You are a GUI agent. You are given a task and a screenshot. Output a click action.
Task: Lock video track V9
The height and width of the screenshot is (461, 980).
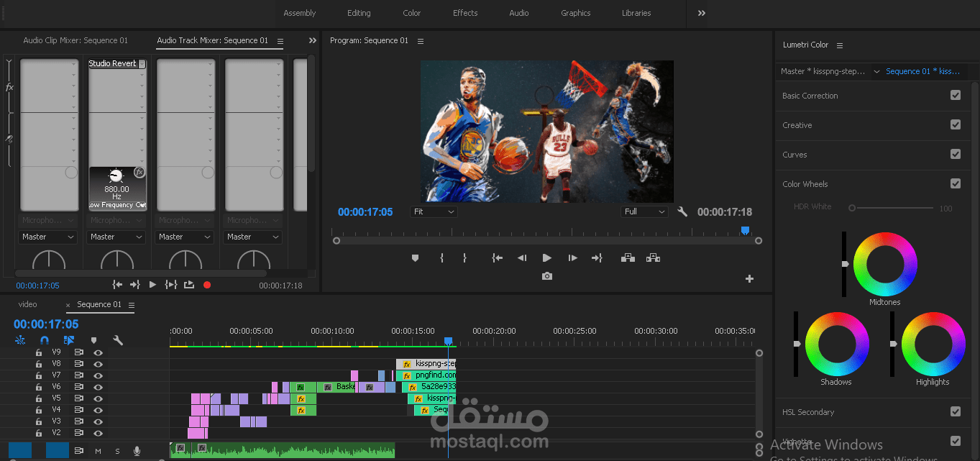(x=39, y=352)
